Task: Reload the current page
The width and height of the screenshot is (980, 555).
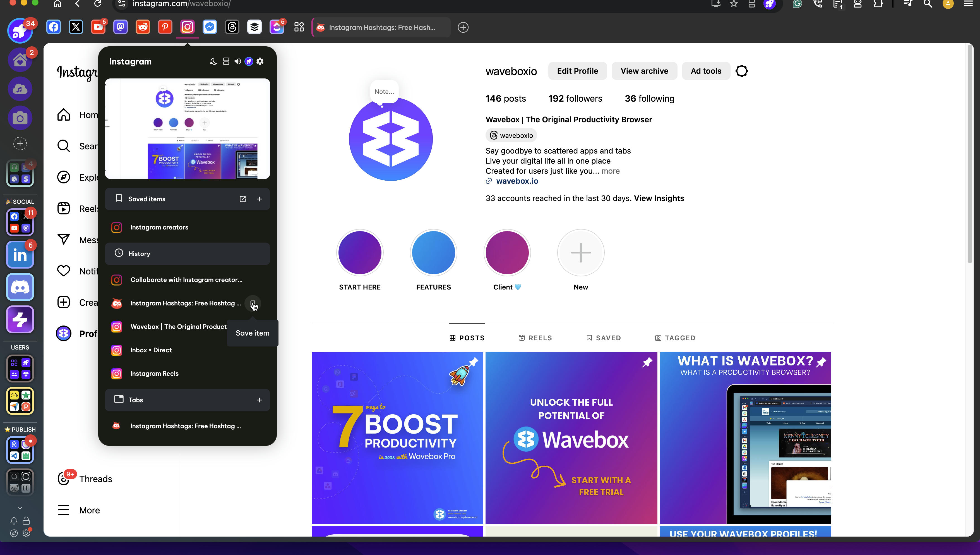Action: [97, 4]
